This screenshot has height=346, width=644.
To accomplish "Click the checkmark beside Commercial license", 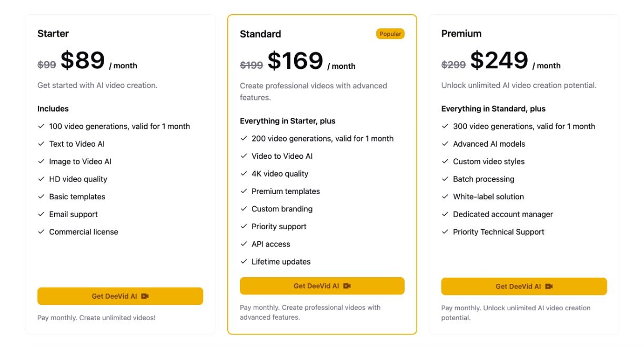I will (41, 232).
